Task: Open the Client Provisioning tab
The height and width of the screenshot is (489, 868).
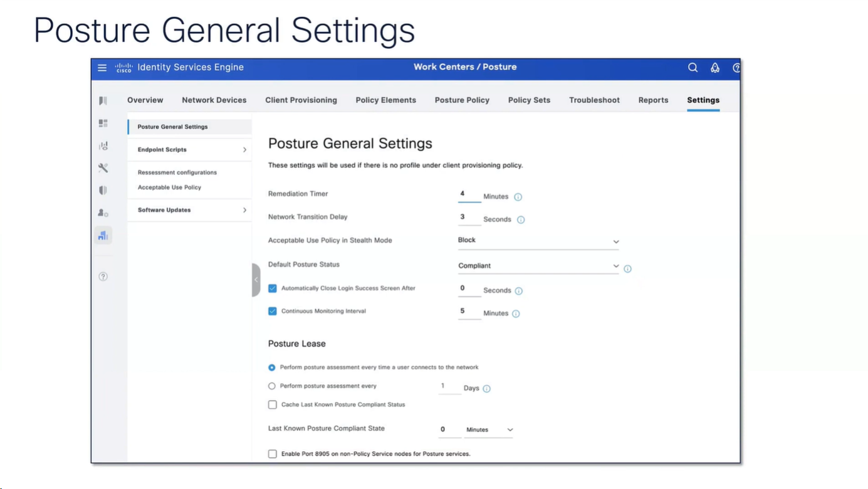Action: (x=301, y=100)
